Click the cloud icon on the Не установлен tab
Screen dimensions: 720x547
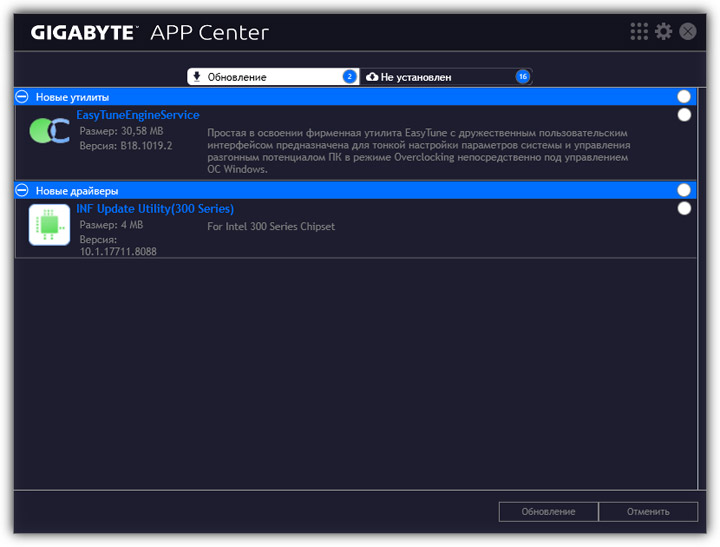click(x=372, y=77)
